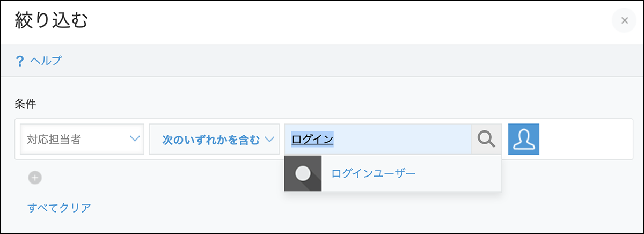Expand the 次のいずれかを含む operator dropdown
The width and height of the screenshot is (644, 234).
click(214, 140)
